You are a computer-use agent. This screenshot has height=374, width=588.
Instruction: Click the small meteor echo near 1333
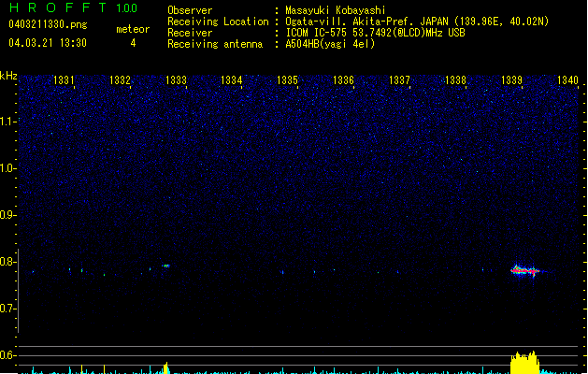click(166, 266)
